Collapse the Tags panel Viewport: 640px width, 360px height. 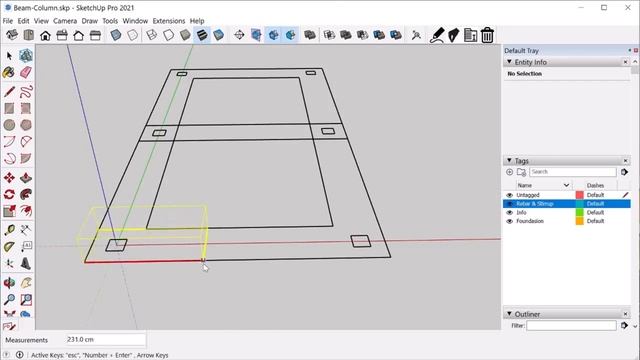(509, 160)
